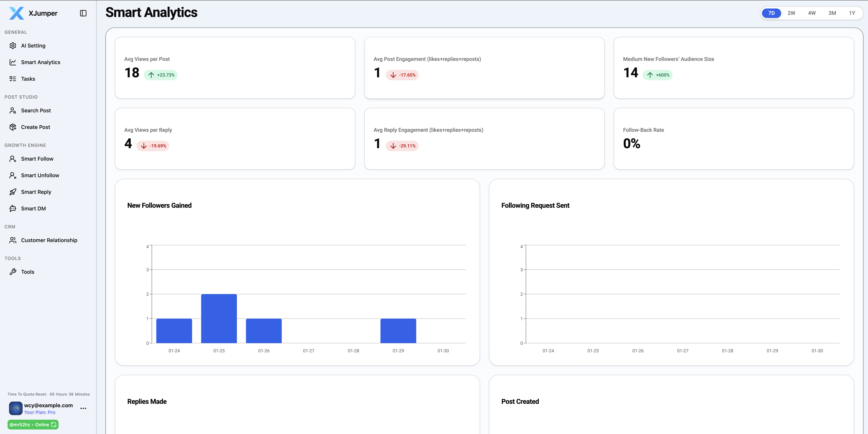The width and height of the screenshot is (868, 434).
Task: Switch to 1Y time range
Action: click(852, 13)
